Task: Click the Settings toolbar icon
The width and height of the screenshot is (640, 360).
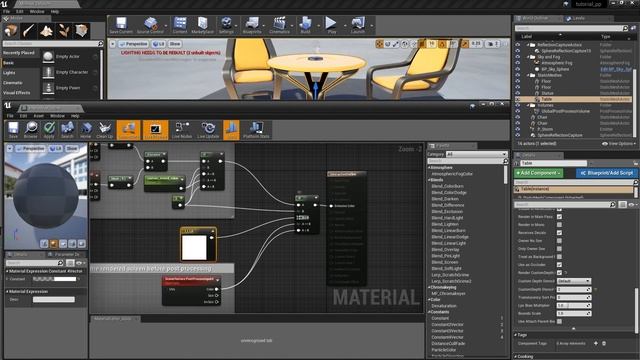Action: [226, 25]
